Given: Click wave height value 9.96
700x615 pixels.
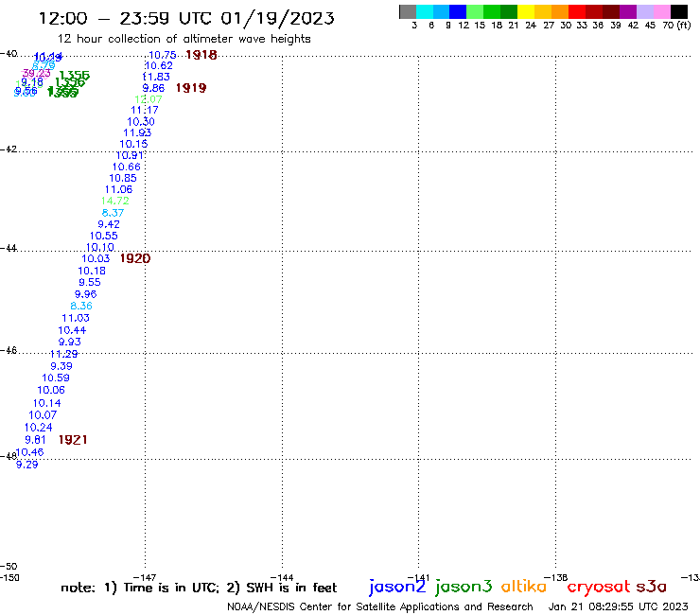Looking at the screenshot, I should tap(86, 294).
